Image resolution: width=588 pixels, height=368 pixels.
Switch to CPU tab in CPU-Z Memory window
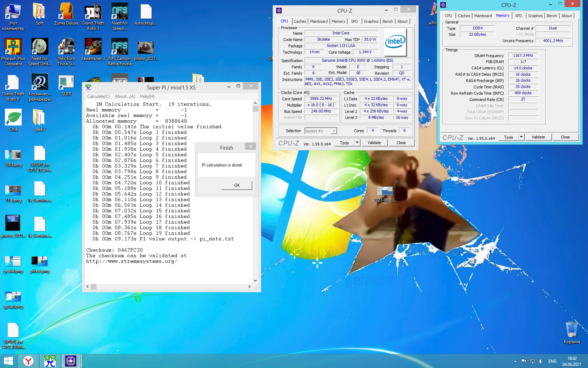[x=448, y=16]
